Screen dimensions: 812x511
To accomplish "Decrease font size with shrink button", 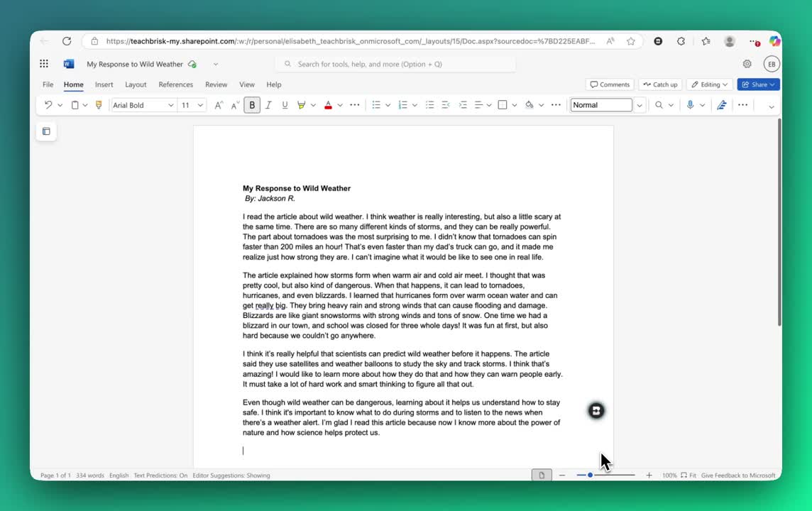I will tap(235, 105).
